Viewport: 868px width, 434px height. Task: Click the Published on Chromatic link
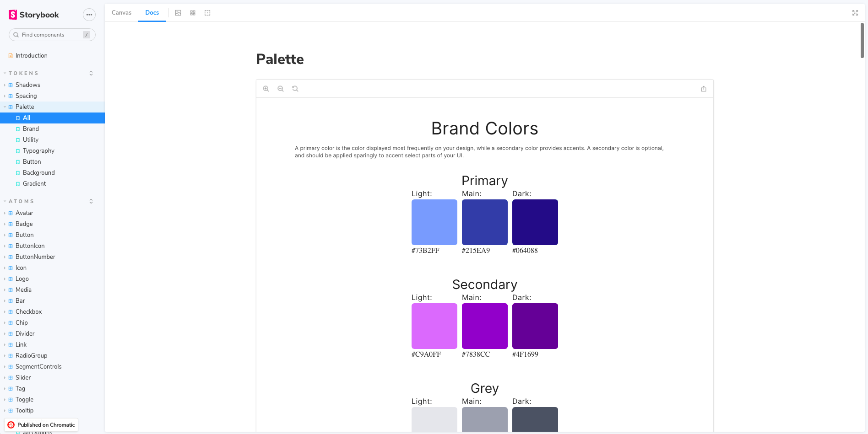click(41, 425)
